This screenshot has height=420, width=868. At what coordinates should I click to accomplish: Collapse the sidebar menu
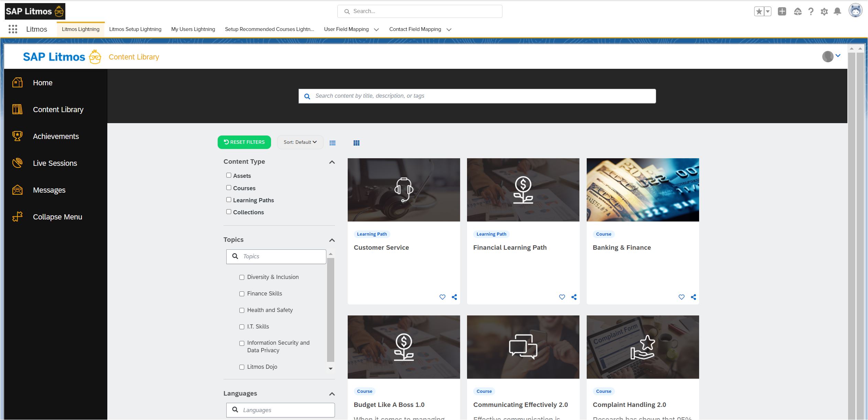pos(57,217)
